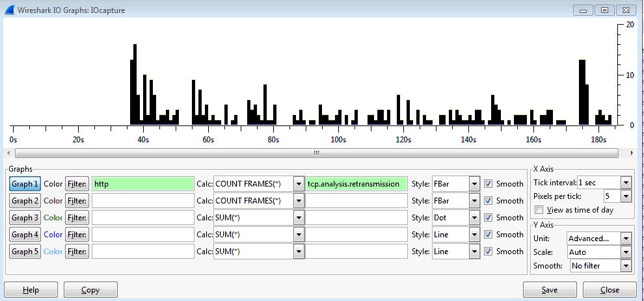Open Graph 4 blue Color picker
The image size is (644, 301).
click(53, 235)
